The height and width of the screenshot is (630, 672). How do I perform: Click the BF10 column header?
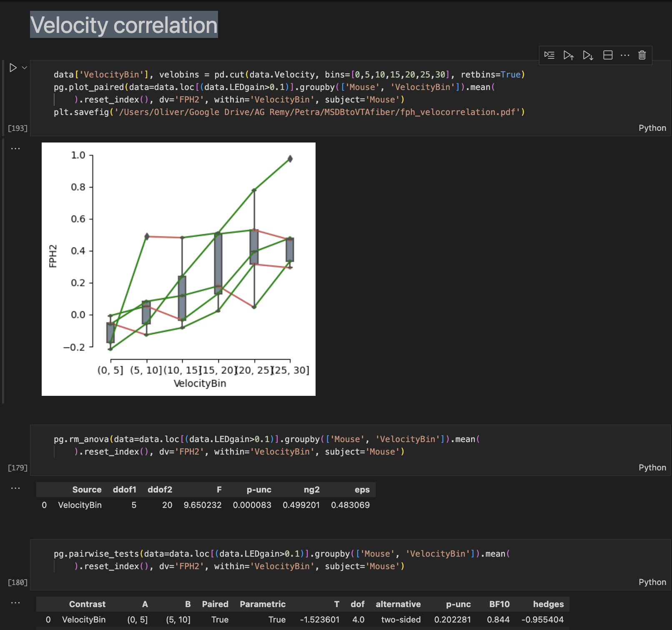[499, 604]
